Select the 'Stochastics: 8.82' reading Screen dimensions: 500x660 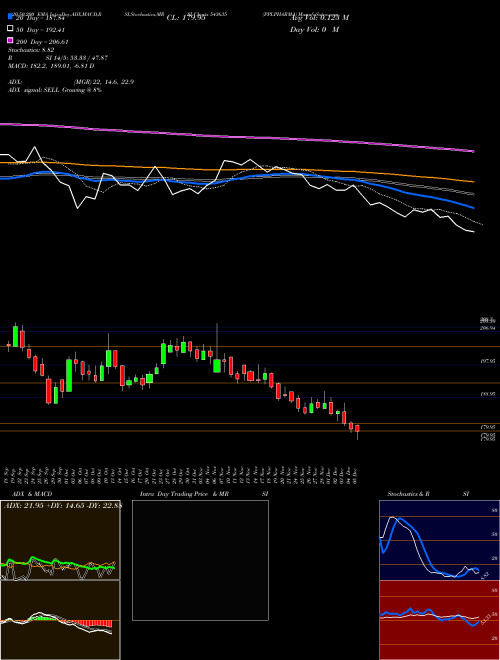tap(31, 50)
